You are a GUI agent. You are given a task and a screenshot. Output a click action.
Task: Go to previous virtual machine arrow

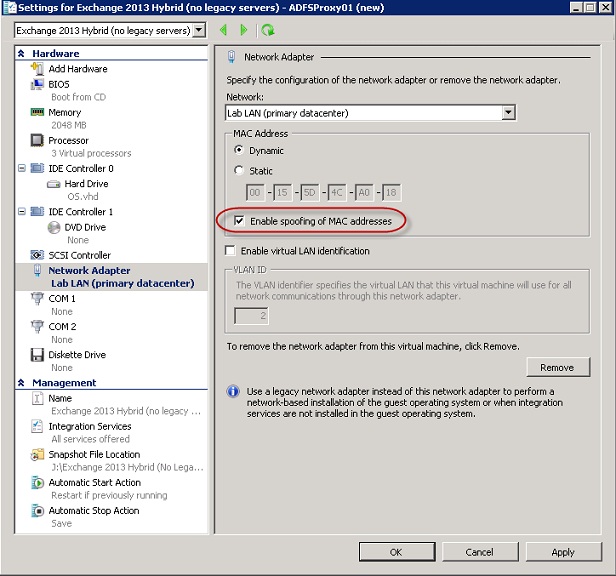coord(224,30)
